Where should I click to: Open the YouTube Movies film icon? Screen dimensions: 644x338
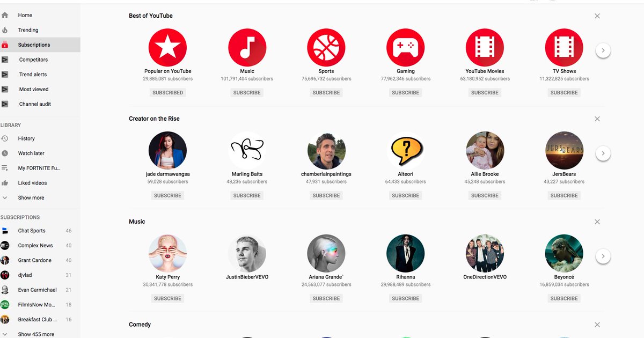coord(485,48)
